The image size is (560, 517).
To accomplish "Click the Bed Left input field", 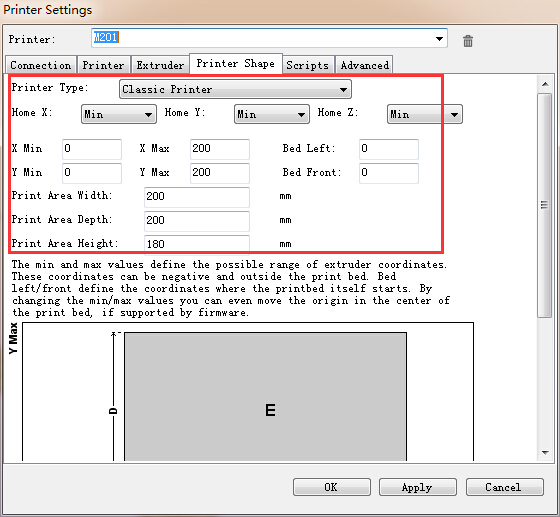I will 389,149.
